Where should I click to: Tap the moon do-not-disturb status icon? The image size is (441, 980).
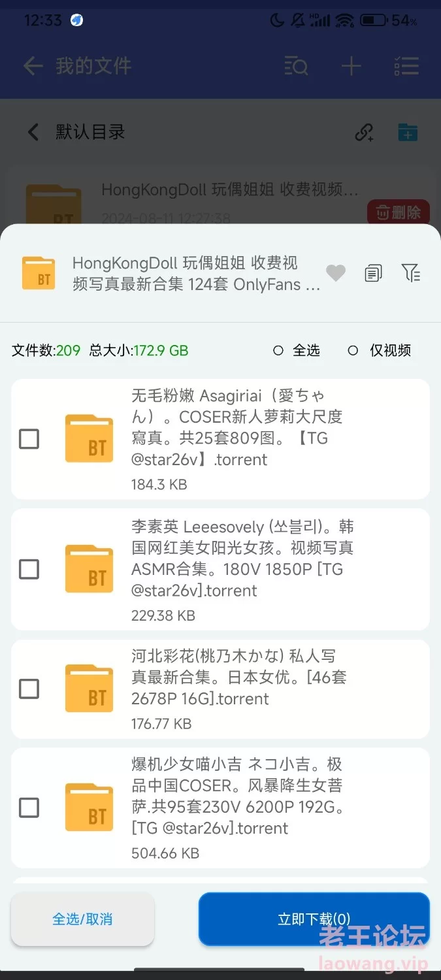[276, 21]
